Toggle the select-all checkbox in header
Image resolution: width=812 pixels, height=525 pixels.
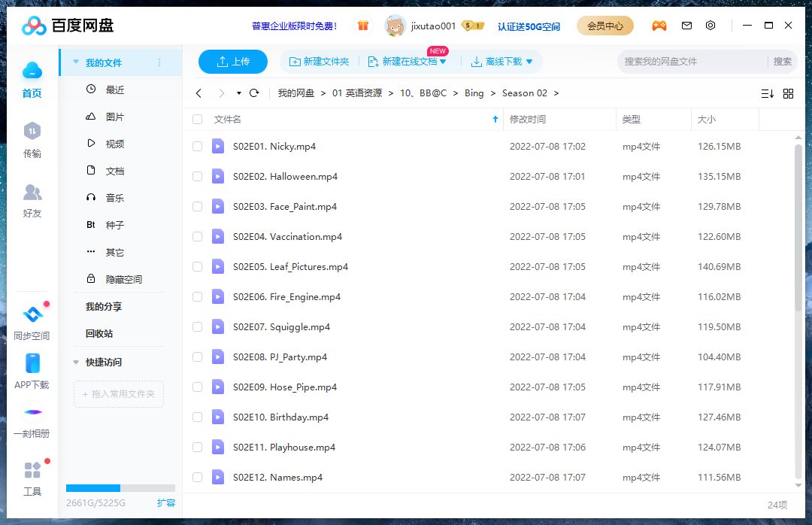click(197, 119)
